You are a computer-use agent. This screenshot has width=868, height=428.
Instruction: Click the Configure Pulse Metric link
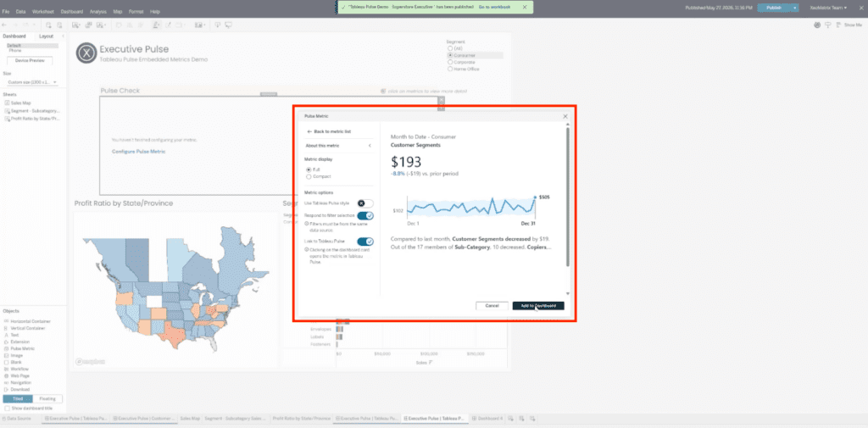pos(138,151)
